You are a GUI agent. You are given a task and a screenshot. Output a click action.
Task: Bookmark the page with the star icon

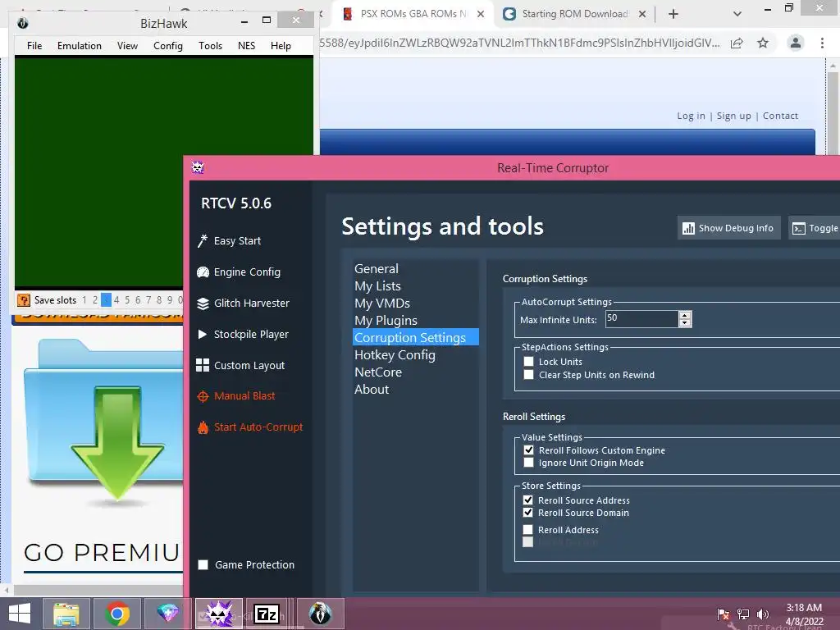[763, 43]
